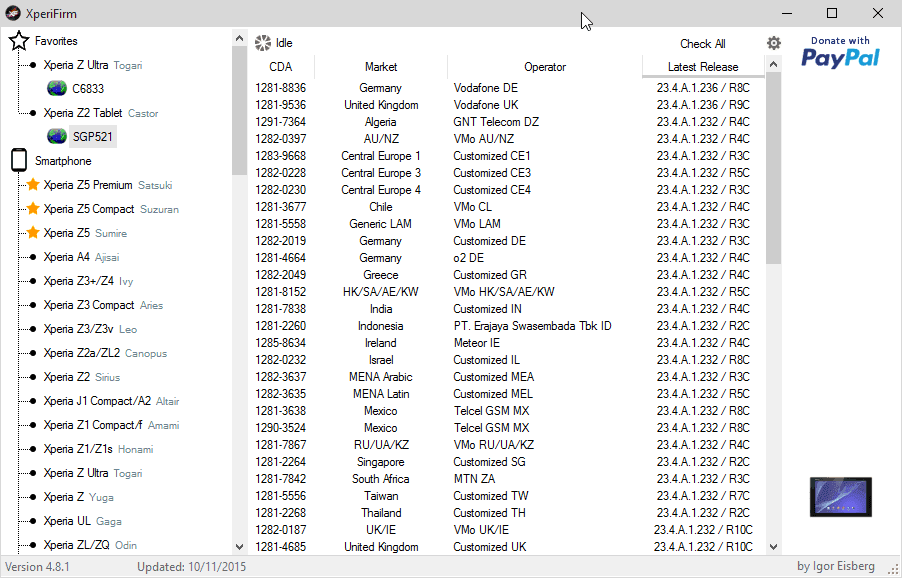Select the VMo CL Chile row
This screenshot has height=578, width=902.
(507, 206)
